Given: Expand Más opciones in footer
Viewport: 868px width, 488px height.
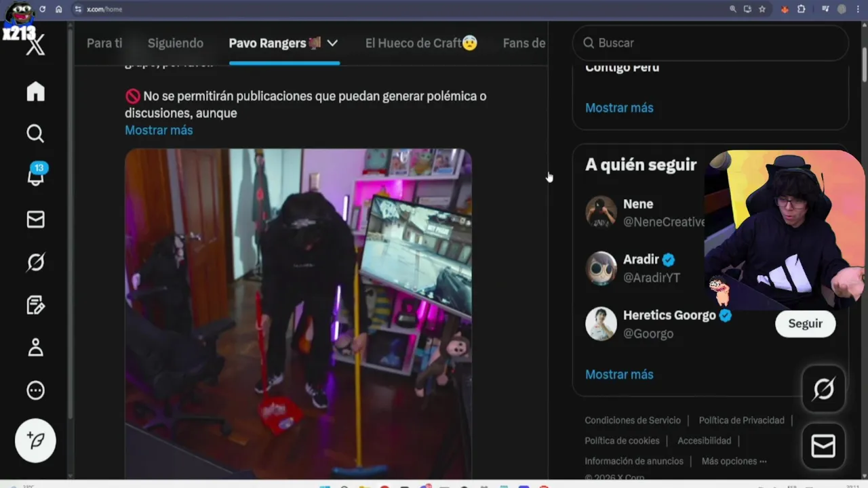Looking at the screenshot, I should [x=734, y=461].
